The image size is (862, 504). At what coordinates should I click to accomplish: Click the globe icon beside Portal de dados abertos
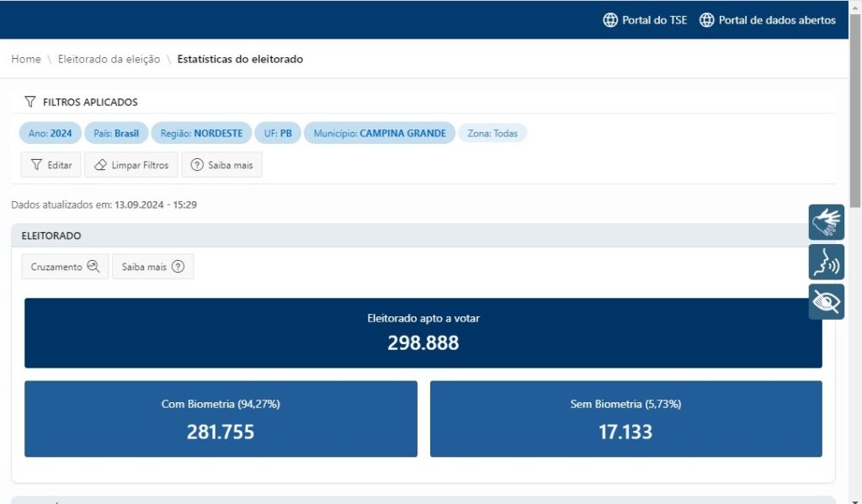706,20
